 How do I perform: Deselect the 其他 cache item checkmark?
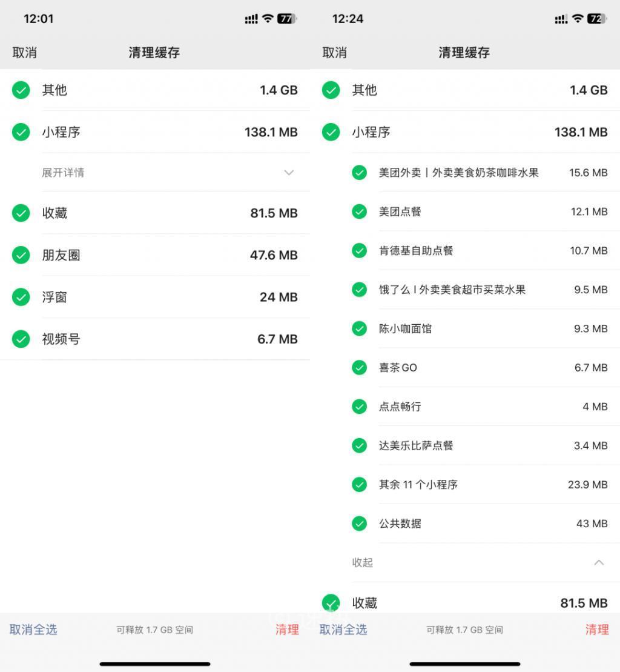(x=21, y=90)
